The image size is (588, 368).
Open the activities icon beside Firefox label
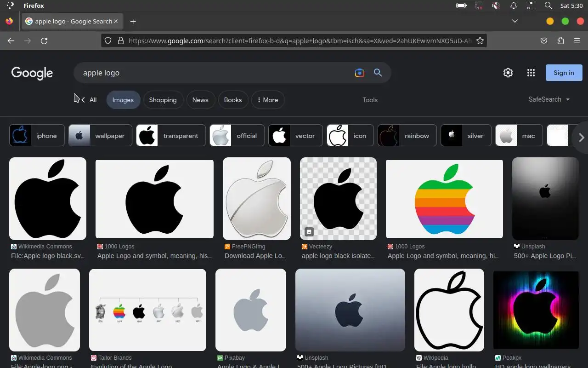[10, 6]
